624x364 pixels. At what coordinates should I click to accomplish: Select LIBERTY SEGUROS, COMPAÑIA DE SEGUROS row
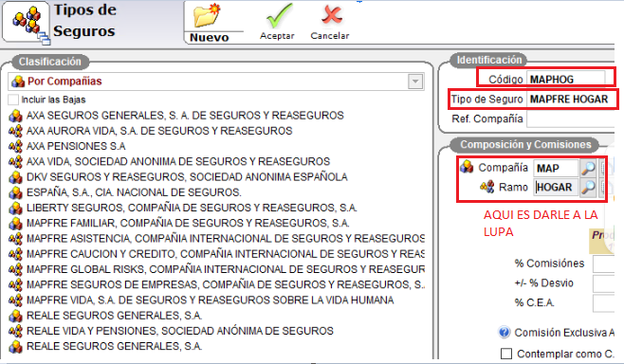tap(192, 208)
